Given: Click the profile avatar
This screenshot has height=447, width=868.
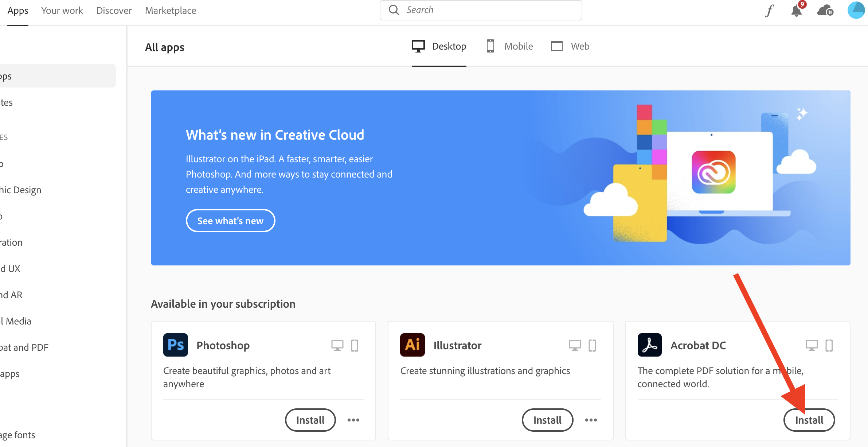Looking at the screenshot, I should tap(856, 10).
